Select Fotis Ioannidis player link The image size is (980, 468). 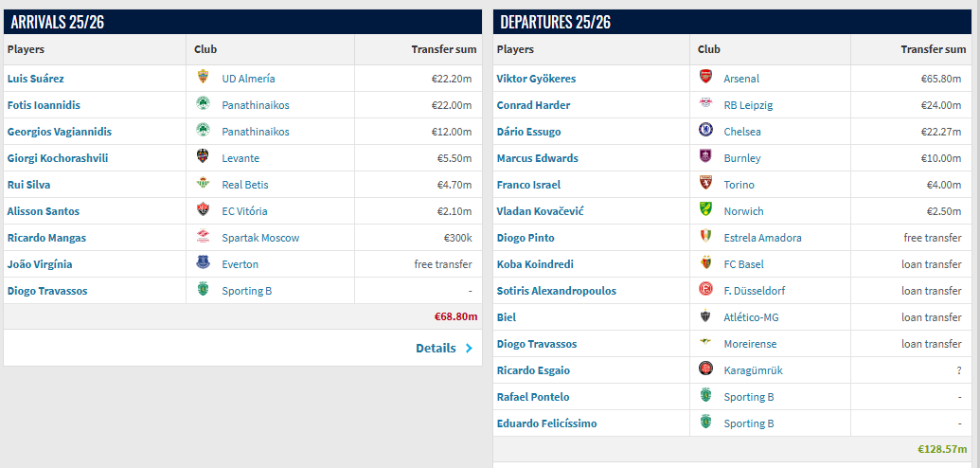[44, 105]
